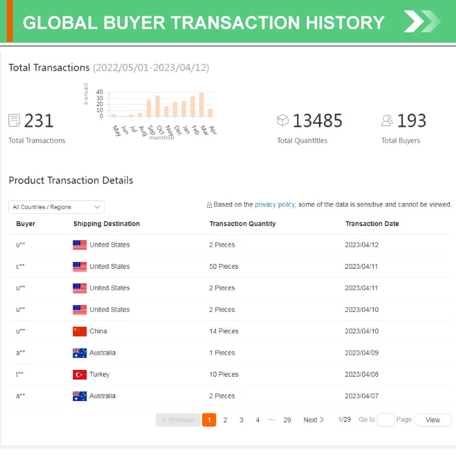Go to page 2 of transactions

[x=225, y=420]
